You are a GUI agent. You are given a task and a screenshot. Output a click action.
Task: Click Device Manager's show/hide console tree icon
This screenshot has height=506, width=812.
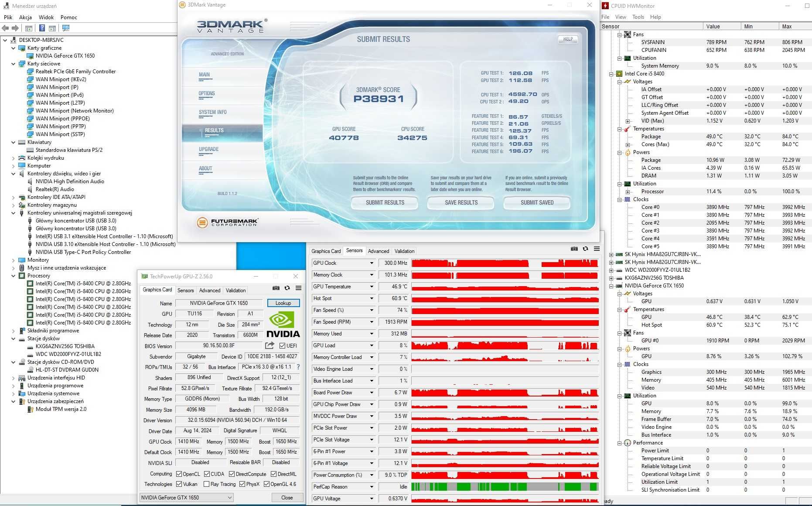click(x=29, y=28)
